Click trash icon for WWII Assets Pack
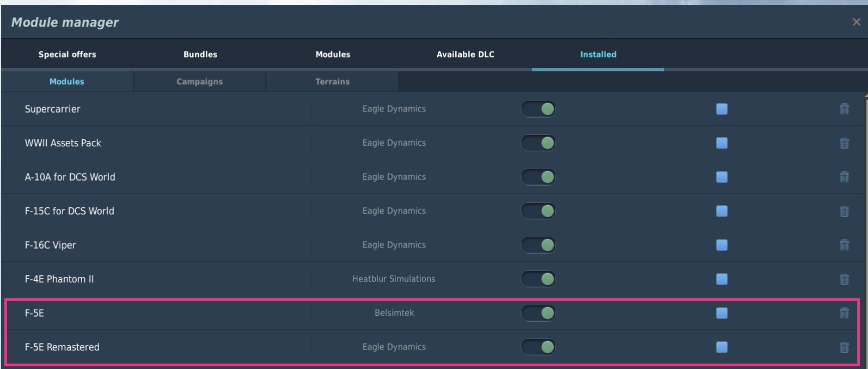Screen dimensions: 868x369 click(844, 143)
